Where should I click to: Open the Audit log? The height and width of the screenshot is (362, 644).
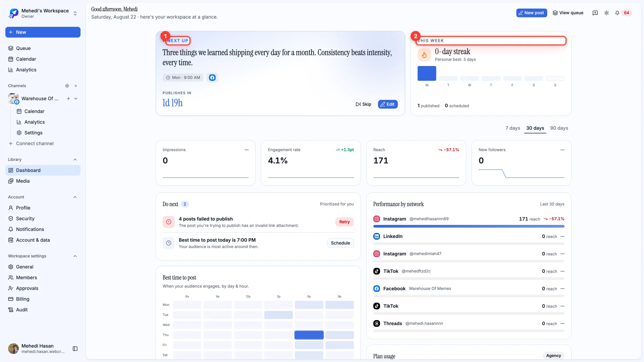coord(43,310)
